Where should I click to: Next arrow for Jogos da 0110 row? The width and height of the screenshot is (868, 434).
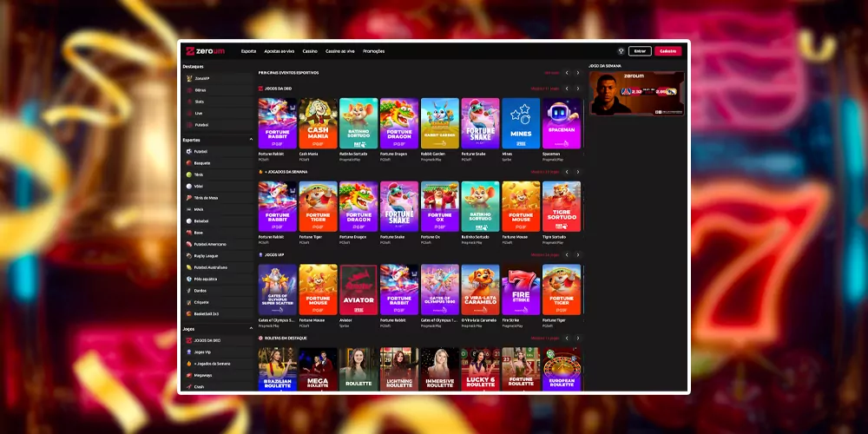tap(578, 89)
